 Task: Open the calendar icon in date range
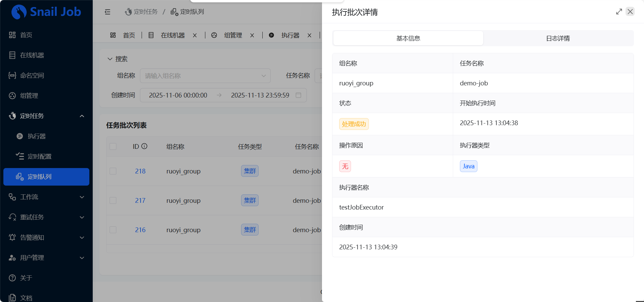coord(298,95)
